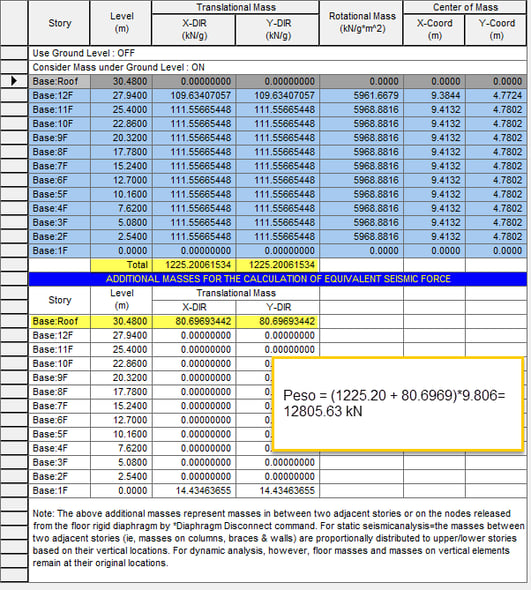Click X-DIR total 1225.20061534
The width and height of the screenshot is (531, 590).
pos(194,265)
